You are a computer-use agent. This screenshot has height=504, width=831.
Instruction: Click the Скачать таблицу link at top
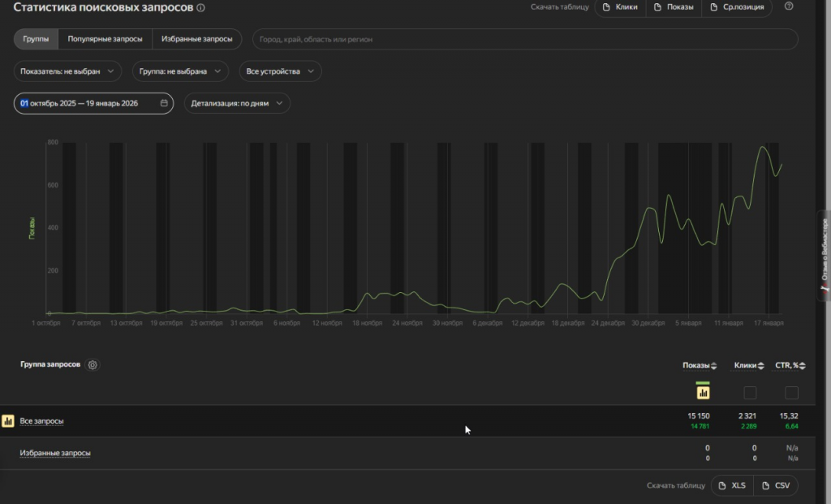pos(559,6)
